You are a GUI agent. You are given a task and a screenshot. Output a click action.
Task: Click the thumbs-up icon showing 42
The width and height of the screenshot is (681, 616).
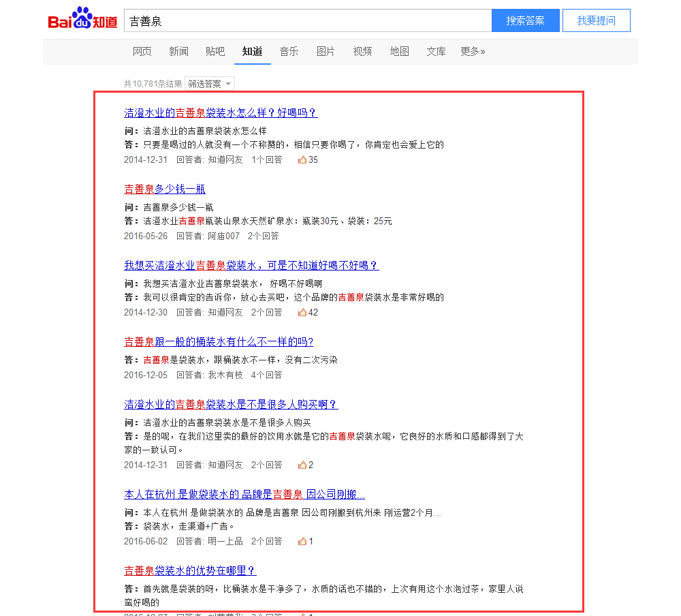click(x=302, y=313)
